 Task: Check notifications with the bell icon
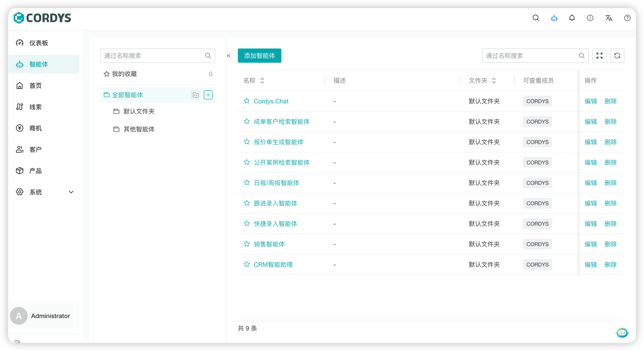(x=572, y=18)
